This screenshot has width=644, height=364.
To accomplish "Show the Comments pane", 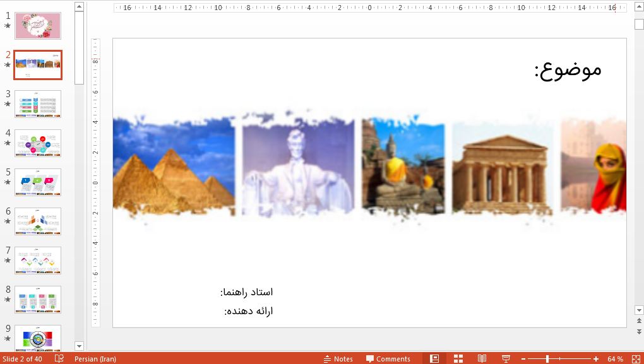I will tap(390, 358).
